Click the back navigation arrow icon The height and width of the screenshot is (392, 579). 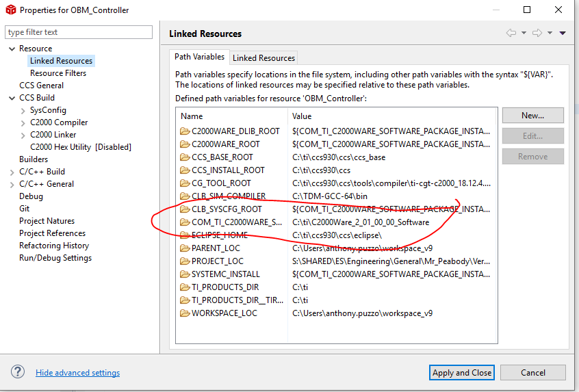(x=511, y=33)
